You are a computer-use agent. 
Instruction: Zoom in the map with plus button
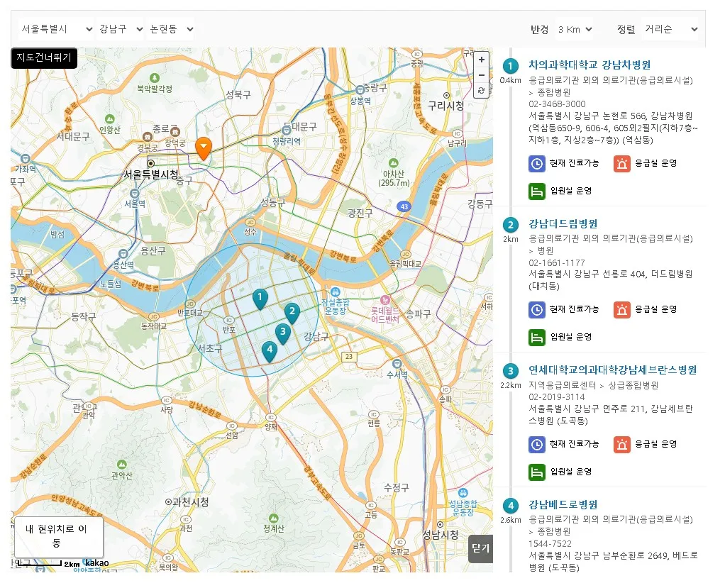[482, 60]
